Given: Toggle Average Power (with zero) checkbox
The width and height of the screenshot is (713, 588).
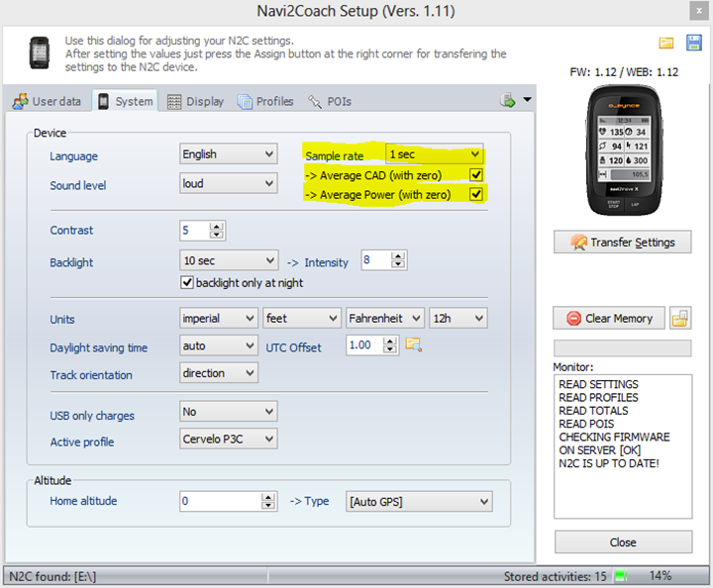Looking at the screenshot, I should coord(476,194).
